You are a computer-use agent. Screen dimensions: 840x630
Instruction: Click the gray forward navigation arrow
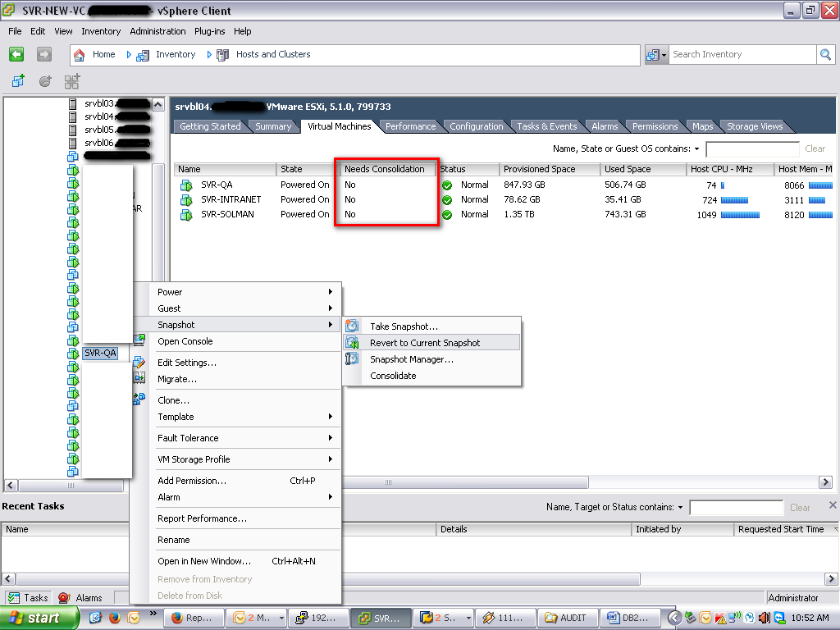[x=44, y=54]
